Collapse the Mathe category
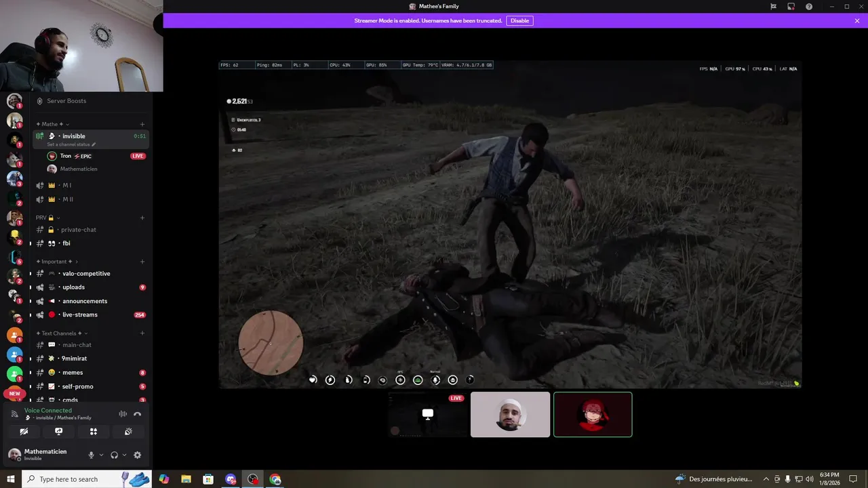This screenshot has width=868, height=488. [x=52, y=124]
